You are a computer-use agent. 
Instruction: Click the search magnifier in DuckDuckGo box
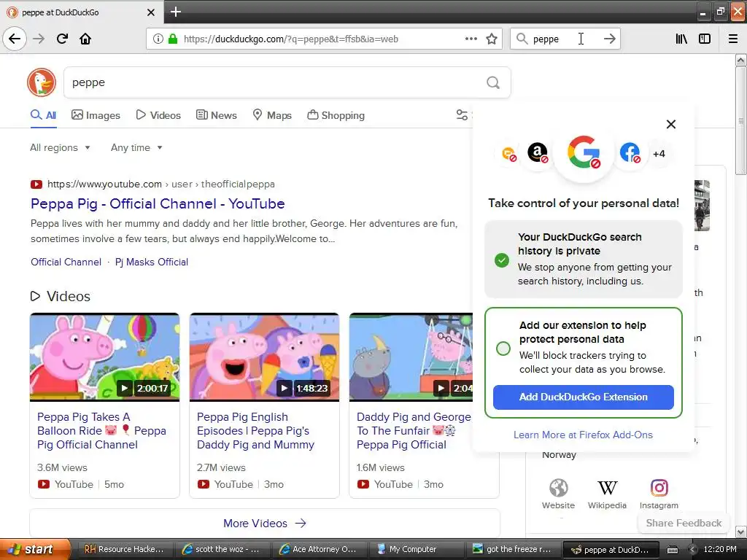(x=493, y=83)
